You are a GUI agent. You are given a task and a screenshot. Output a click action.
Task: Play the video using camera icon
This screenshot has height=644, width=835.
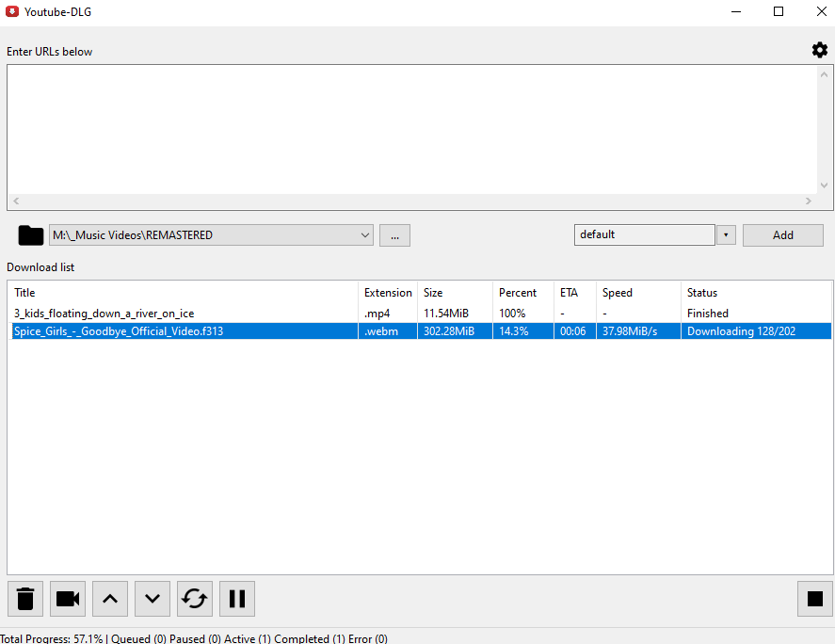point(68,599)
